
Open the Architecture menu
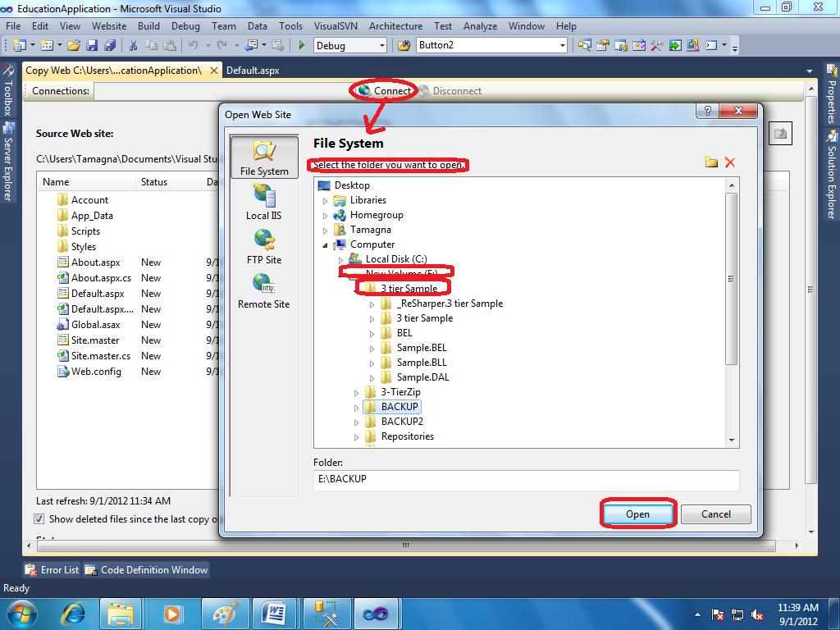tap(395, 25)
